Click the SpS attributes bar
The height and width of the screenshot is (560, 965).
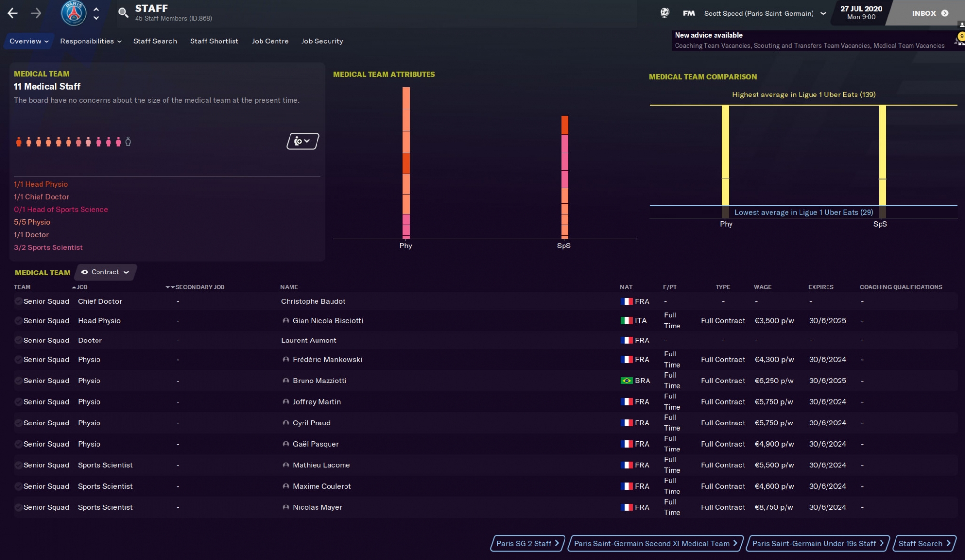pyautogui.click(x=565, y=177)
